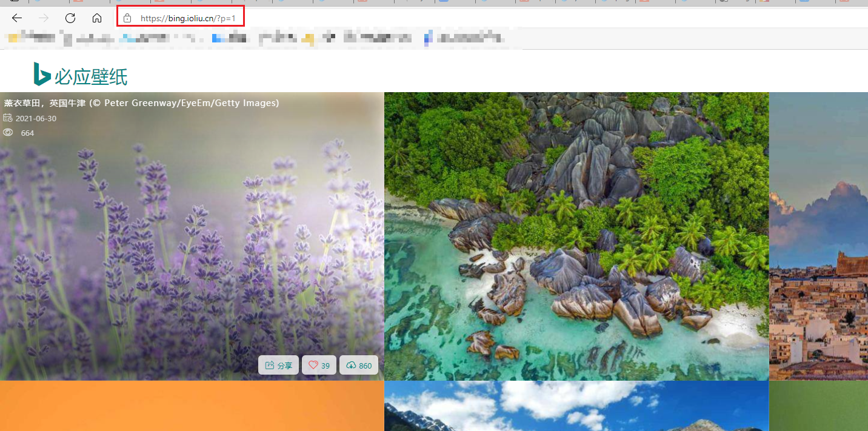Click the Bing logo icon in the header
868x431 pixels.
coord(42,74)
